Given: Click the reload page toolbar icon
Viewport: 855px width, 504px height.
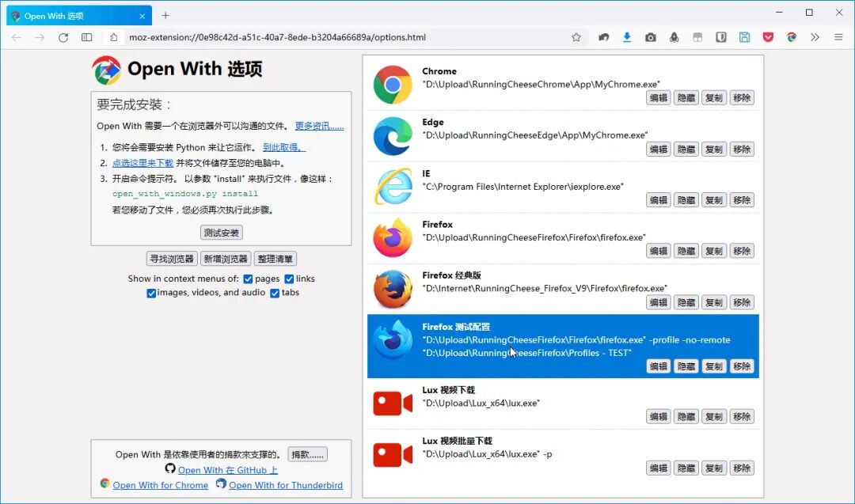Looking at the screenshot, I should click(x=63, y=38).
